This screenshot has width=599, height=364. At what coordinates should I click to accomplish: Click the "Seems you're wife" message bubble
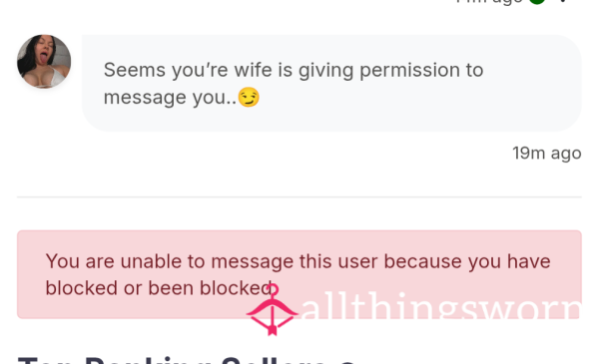pyautogui.click(x=331, y=83)
